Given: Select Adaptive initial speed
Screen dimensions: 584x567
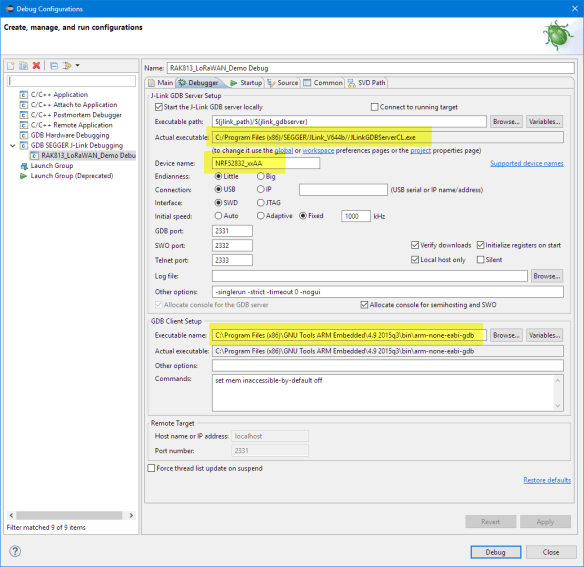Looking at the screenshot, I should (261, 216).
